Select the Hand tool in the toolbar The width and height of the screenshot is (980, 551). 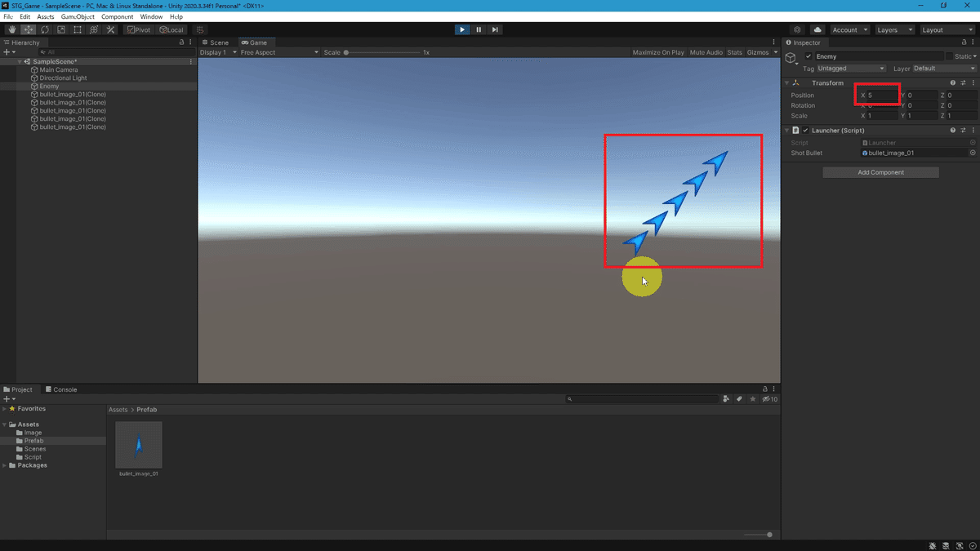click(x=12, y=30)
